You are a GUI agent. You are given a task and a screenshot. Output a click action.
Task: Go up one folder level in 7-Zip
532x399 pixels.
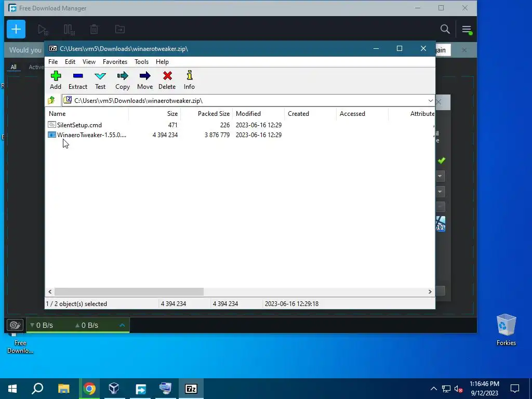[x=51, y=100]
